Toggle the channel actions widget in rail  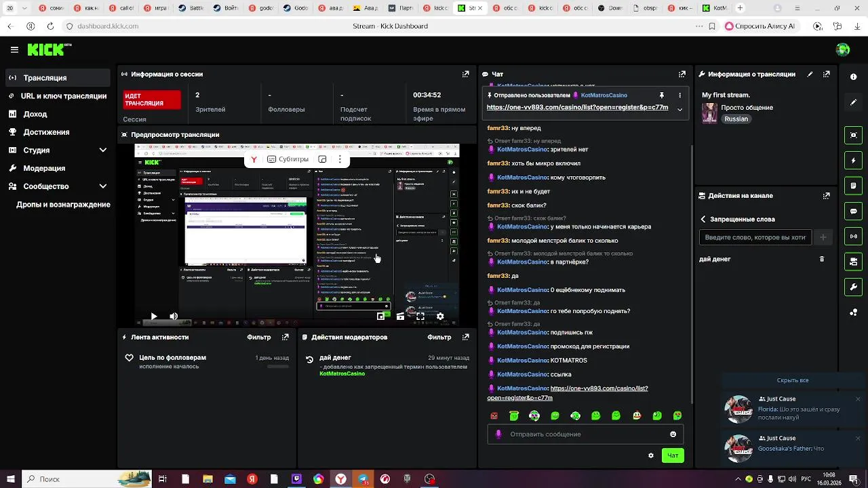(854, 262)
